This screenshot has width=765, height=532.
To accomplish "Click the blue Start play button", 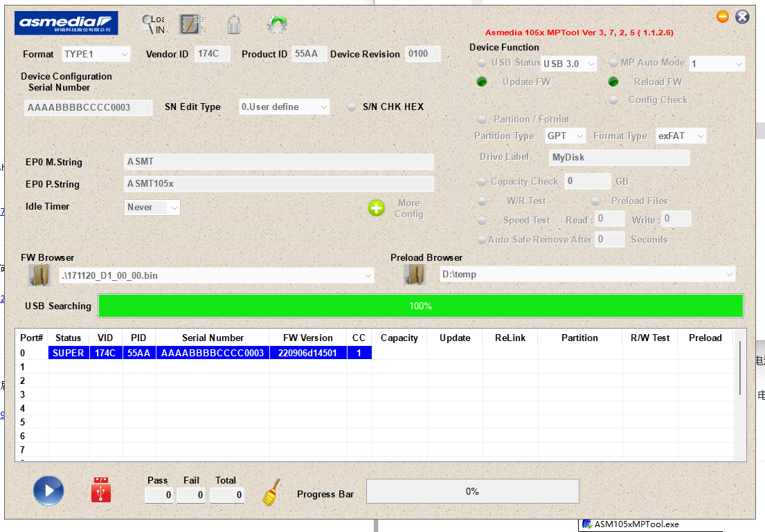I will pyautogui.click(x=48, y=490).
